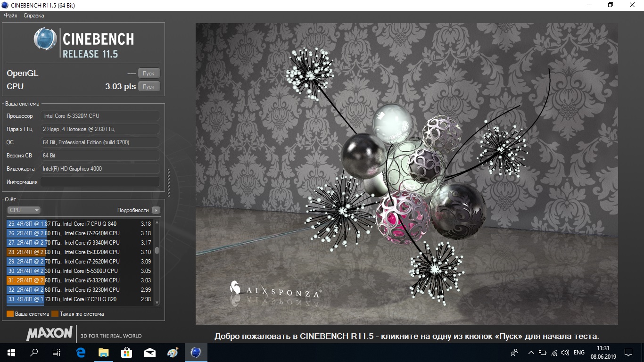Launch Microsoft Edge from the taskbar
The image size is (644, 362).
click(81, 353)
